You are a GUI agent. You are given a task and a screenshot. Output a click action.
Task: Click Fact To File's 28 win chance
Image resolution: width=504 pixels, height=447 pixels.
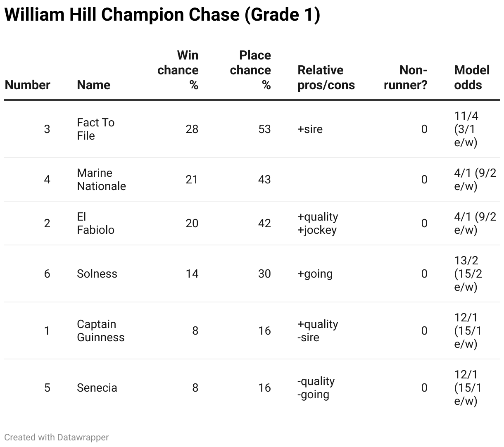click(192, 129)
